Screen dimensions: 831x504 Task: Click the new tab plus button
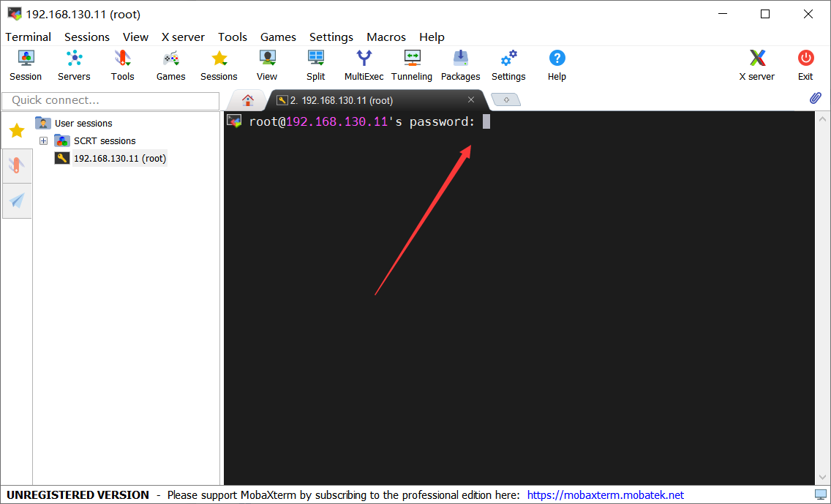(x=506, y=99)
